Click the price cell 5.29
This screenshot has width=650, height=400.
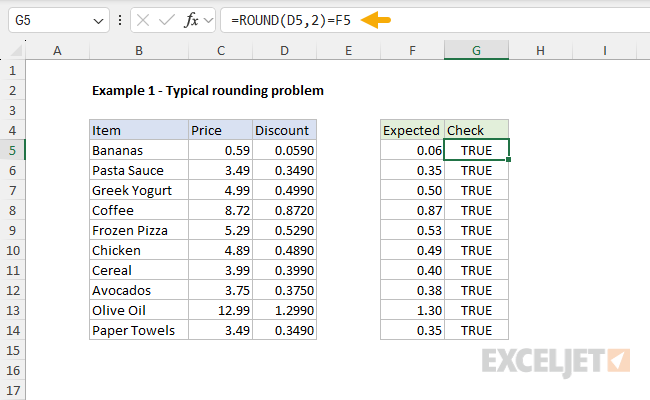click(x=221, y=230)
